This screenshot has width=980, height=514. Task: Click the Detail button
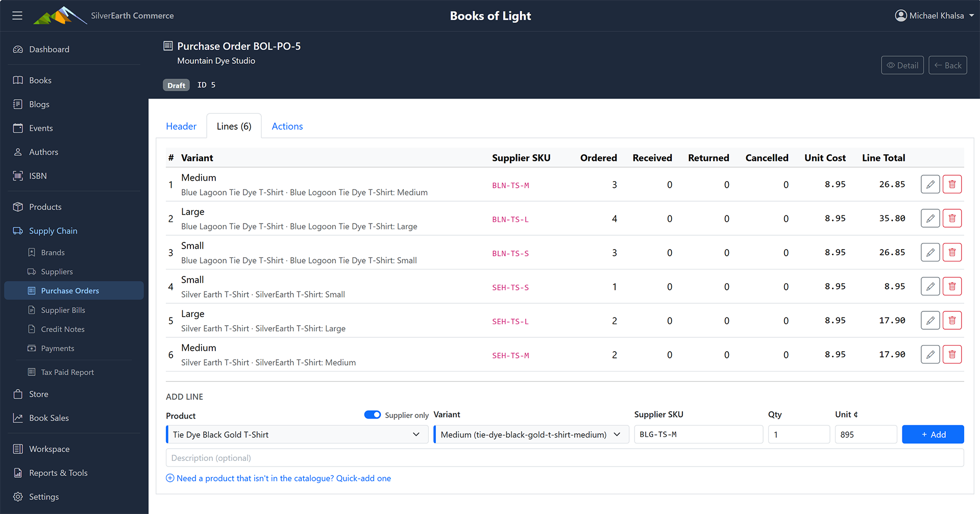tap(902, 65)
